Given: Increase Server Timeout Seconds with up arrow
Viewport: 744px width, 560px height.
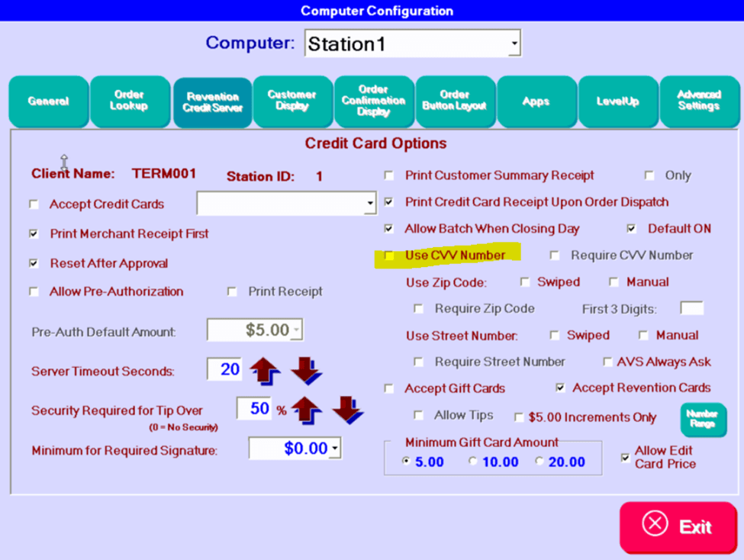Looking at the screenshot, I should [265, 370].
